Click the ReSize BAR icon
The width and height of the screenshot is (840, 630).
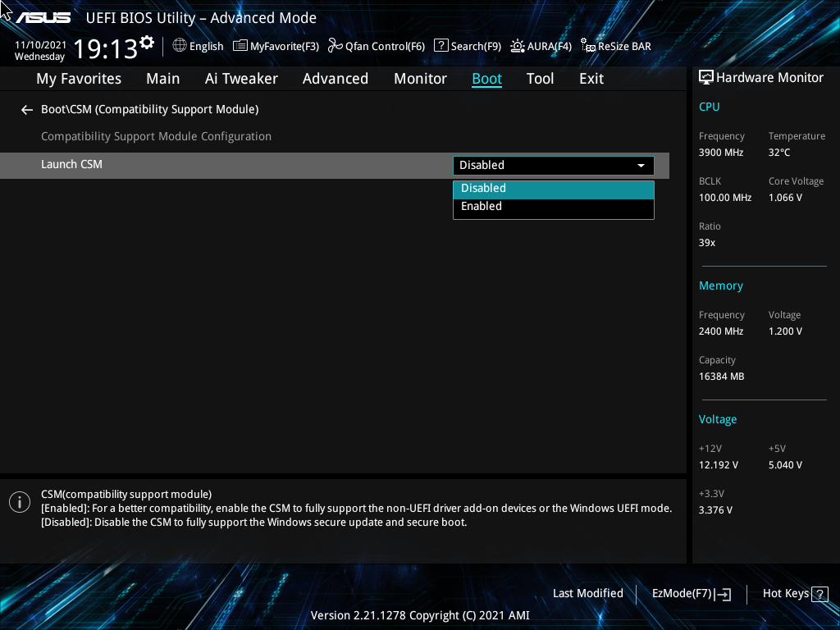[587, 46]
